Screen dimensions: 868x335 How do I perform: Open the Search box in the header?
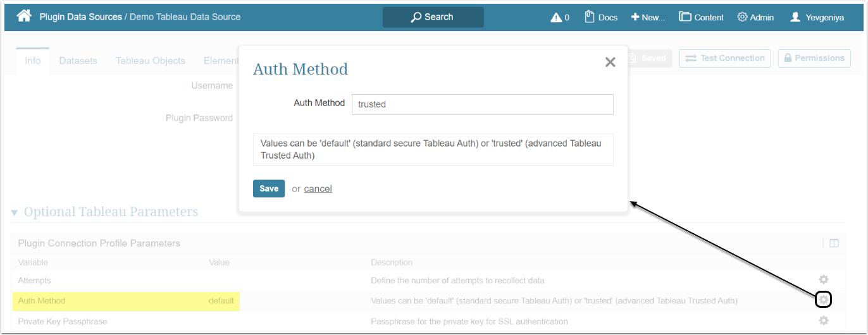[433, 17]
